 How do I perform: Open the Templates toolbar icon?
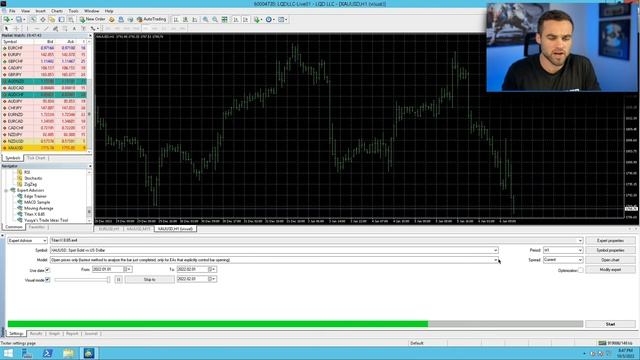tap(281, 19)
